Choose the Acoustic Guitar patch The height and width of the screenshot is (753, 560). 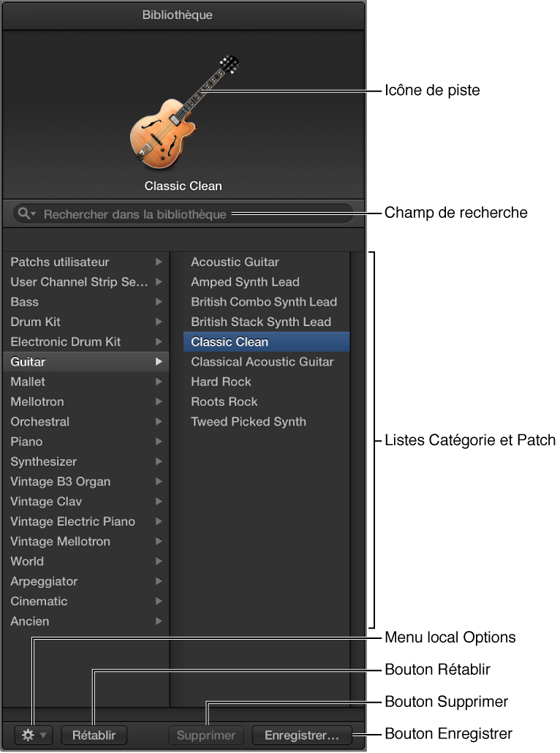click(x=235, y=262)
